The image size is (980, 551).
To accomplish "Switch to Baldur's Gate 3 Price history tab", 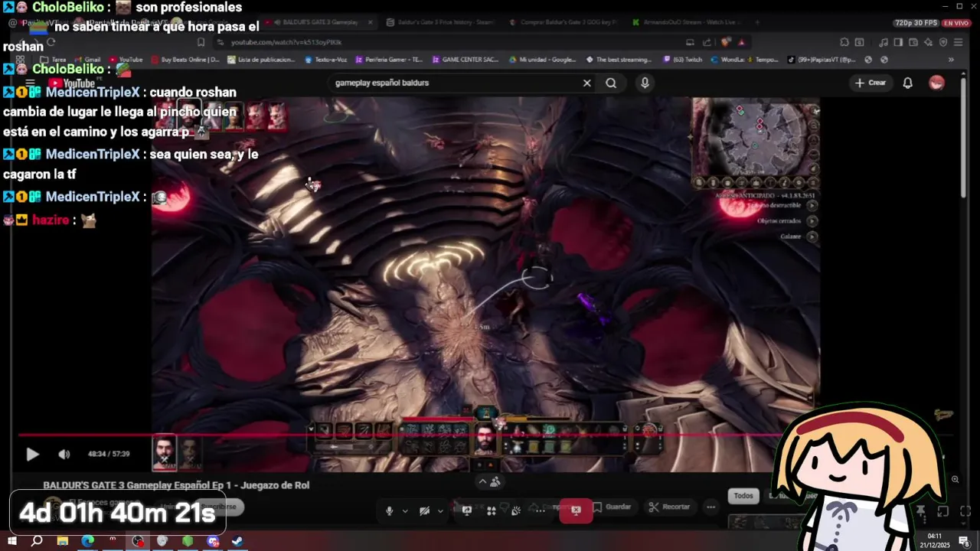I will coord(441,22).
